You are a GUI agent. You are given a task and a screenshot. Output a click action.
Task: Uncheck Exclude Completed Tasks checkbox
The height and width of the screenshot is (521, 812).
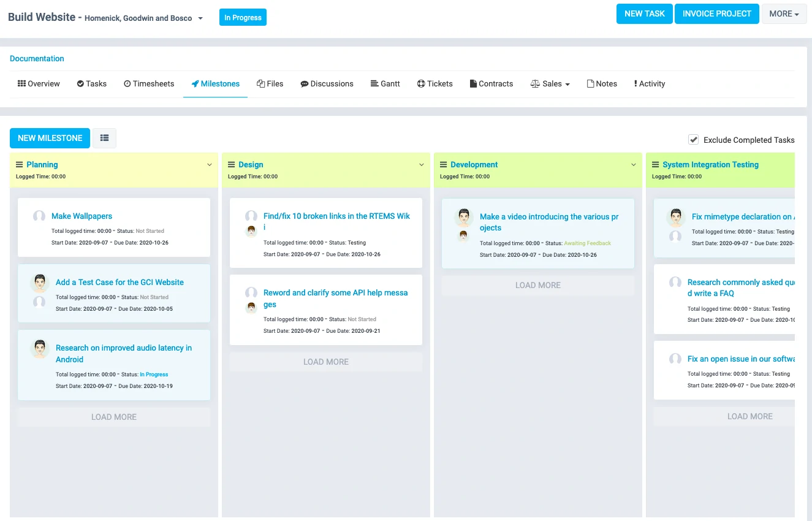pos(693,139)
